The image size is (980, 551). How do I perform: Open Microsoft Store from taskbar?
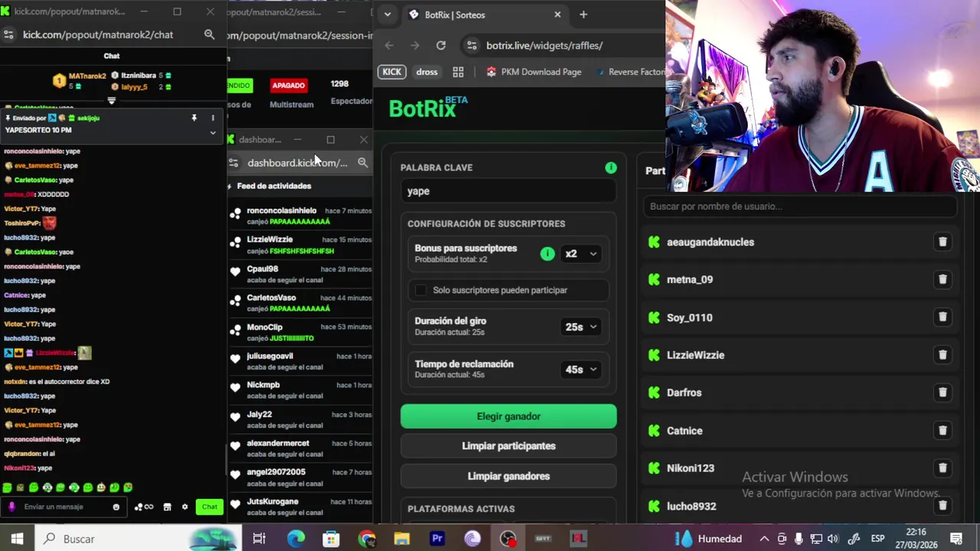331,539
